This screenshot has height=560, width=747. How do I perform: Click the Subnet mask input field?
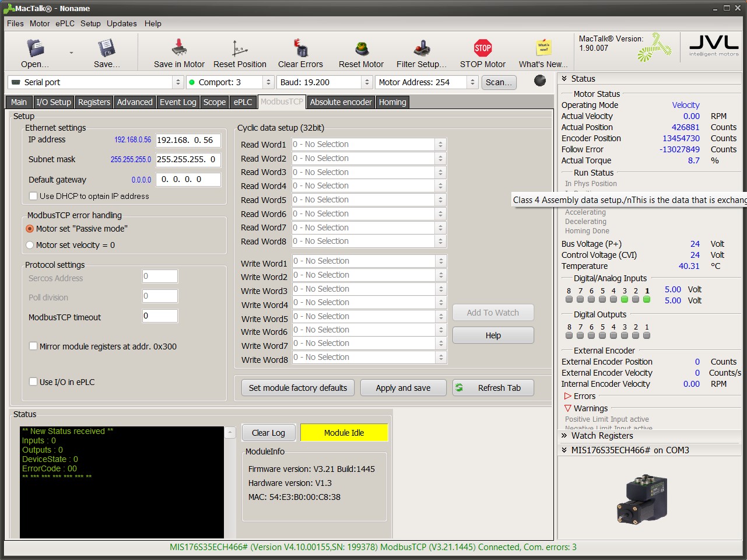[188, 159]
